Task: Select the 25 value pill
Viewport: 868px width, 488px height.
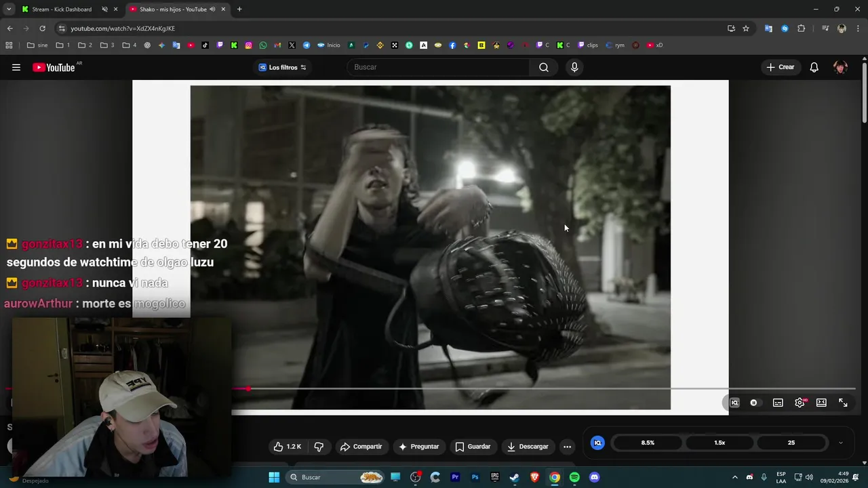Action: (x=791, y=443)
